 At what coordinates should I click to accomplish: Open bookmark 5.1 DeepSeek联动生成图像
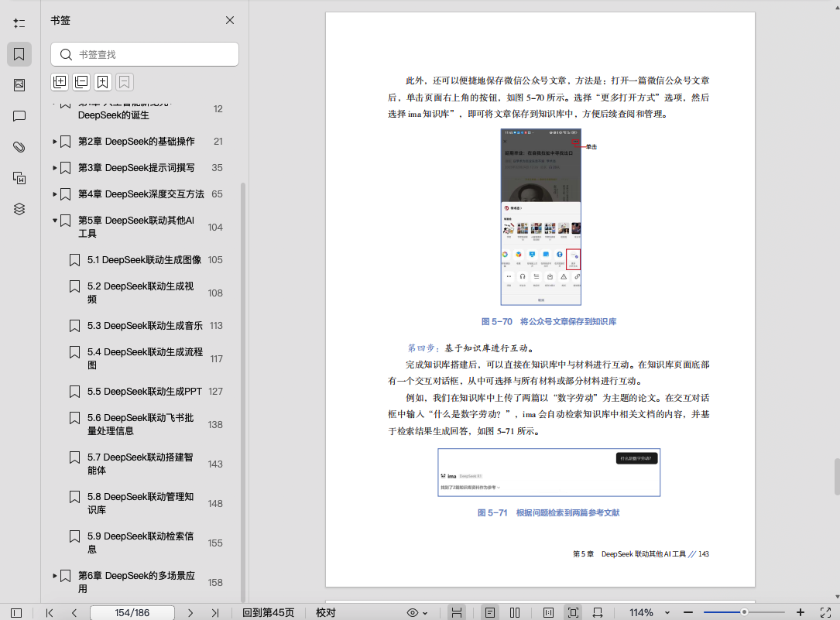coord(144,259)
